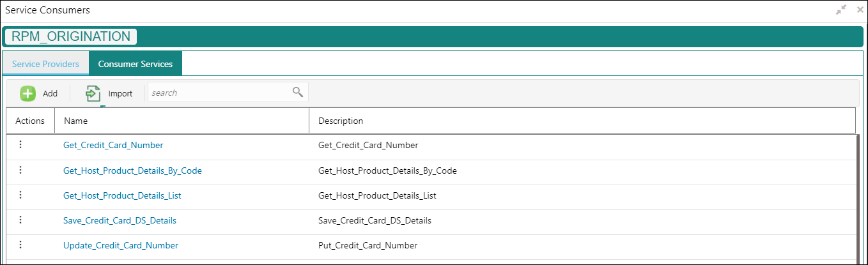Select the Consumer Services tab
This screenshot has height=265, width=868.
point(136,64)
